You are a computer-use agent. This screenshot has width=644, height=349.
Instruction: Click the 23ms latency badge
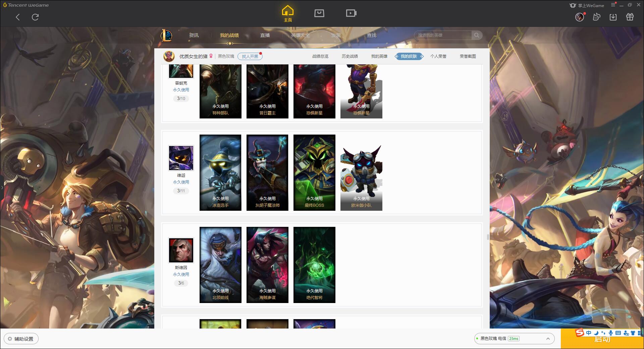click(x=514, y=339)
